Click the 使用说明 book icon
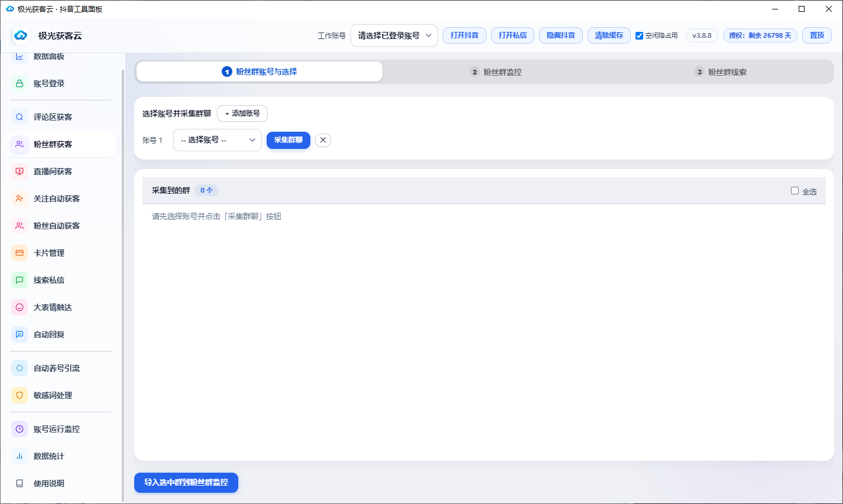 (x=20, y=483)
